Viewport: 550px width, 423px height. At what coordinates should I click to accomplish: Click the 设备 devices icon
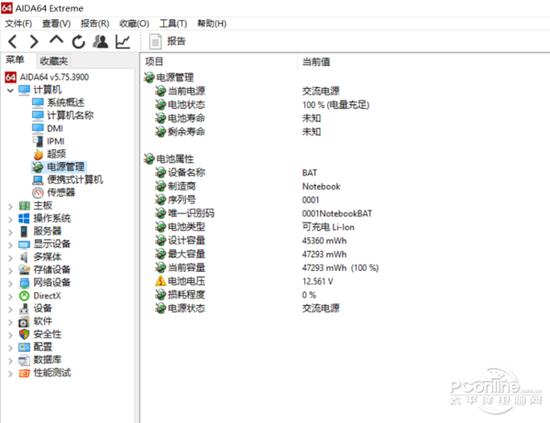pyautogui.click(x=24, y=309)
